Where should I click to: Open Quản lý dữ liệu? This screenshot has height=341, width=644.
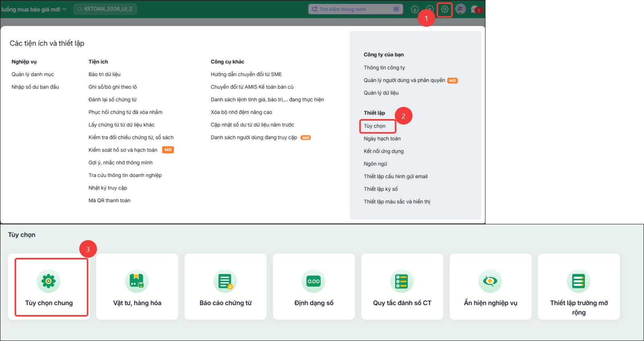[381, 93]
